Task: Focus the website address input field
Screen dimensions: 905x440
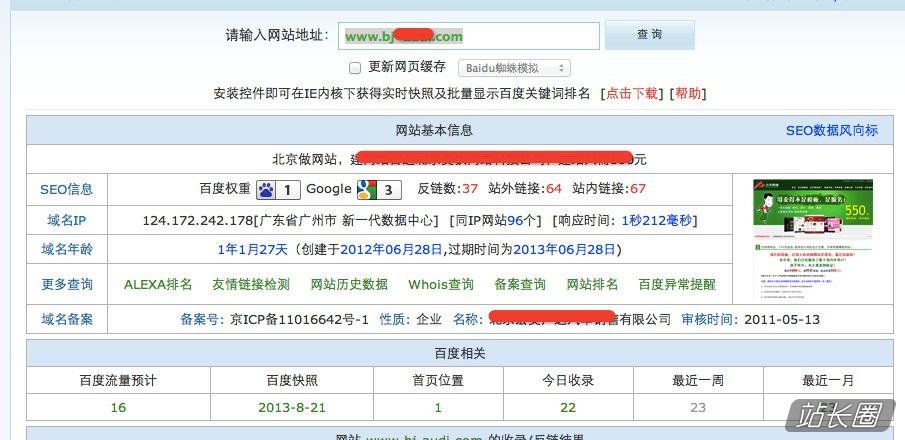Action: (x=469, y=36)
